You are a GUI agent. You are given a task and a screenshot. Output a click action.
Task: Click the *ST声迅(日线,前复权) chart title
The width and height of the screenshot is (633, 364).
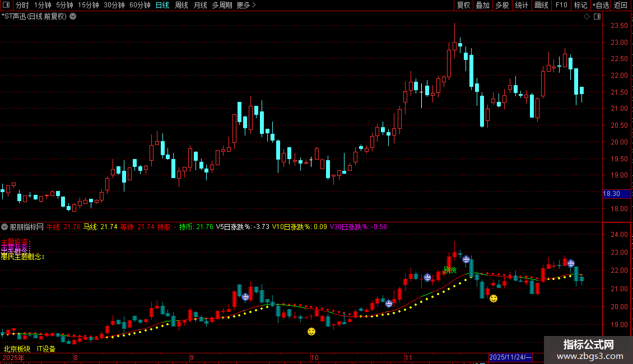tap(34, 17)
